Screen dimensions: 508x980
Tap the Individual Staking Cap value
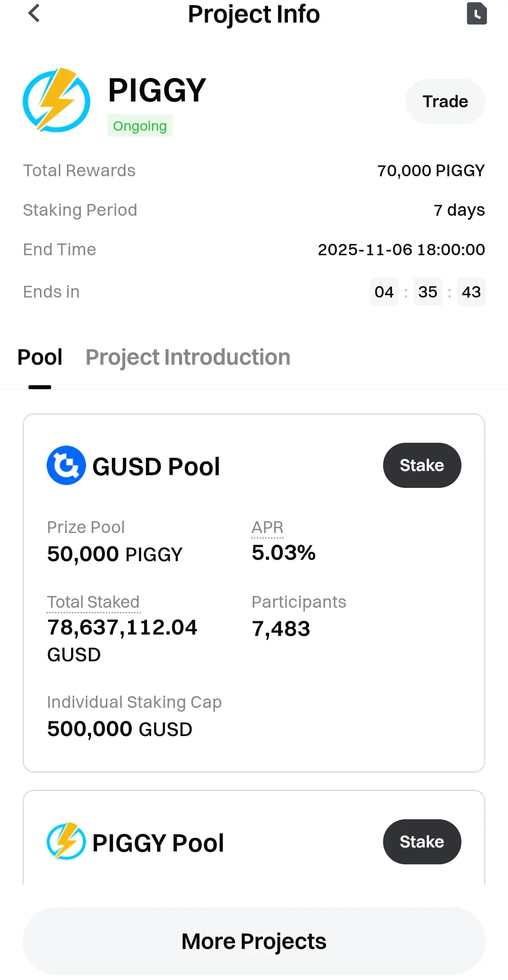[119, 729]
